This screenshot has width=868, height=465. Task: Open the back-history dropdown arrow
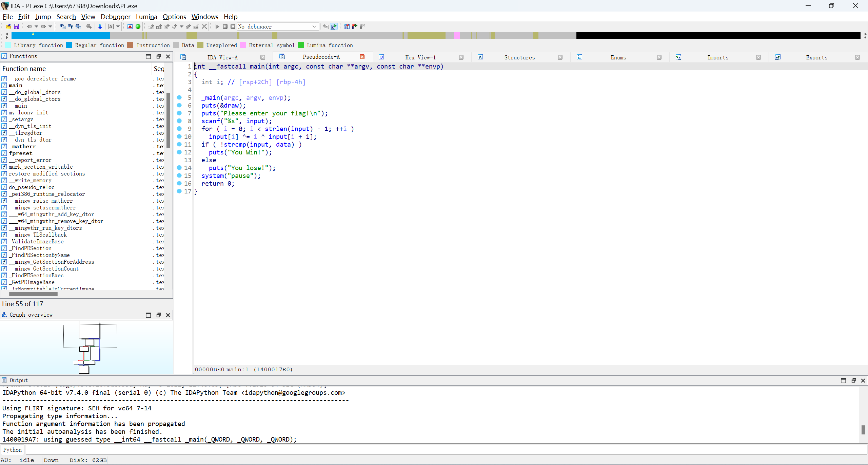point(36,26)
